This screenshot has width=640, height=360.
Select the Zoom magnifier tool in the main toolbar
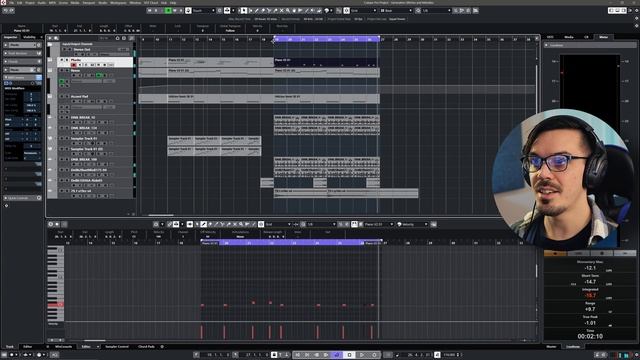click(288, 11)
